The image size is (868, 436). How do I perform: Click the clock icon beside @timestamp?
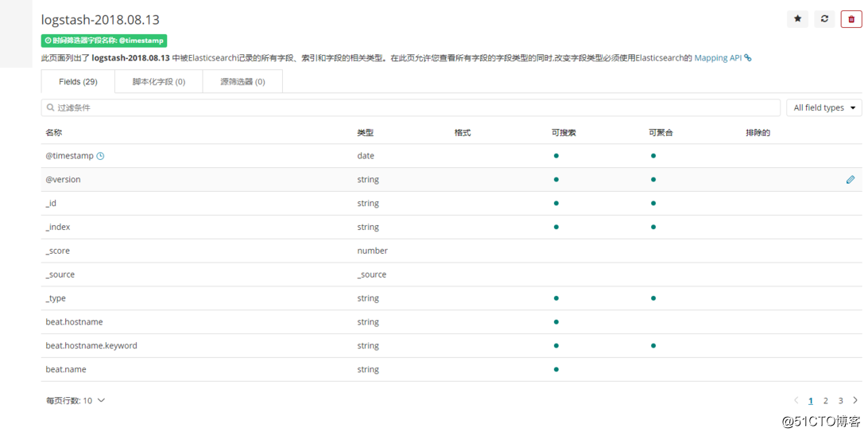pos(100,156)
